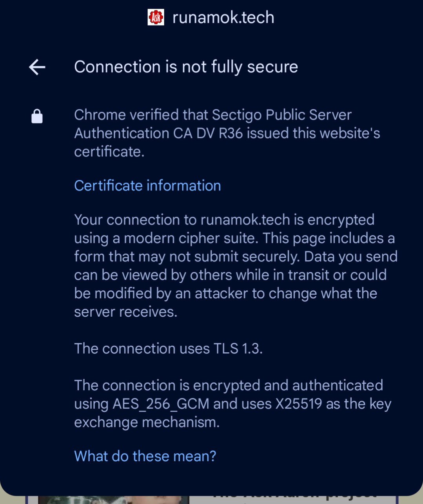
Task: Tap the AES_256_GCM cipher name
Action: 161,404
